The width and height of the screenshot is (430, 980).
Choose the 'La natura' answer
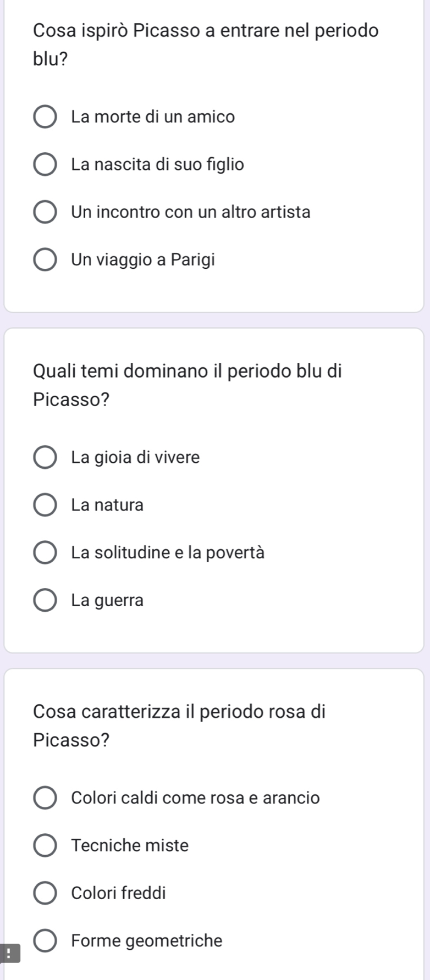click(x=45, y=505)
